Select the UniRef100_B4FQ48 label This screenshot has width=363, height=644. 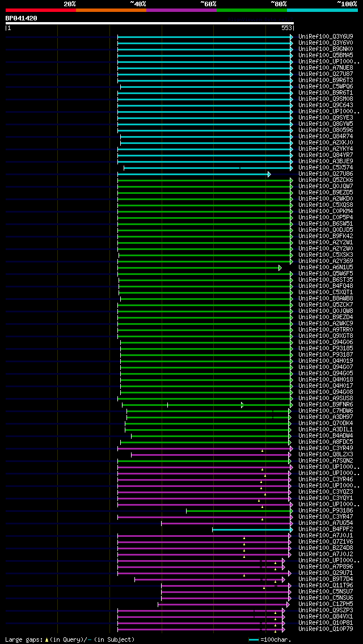click(x=326, y=286)
